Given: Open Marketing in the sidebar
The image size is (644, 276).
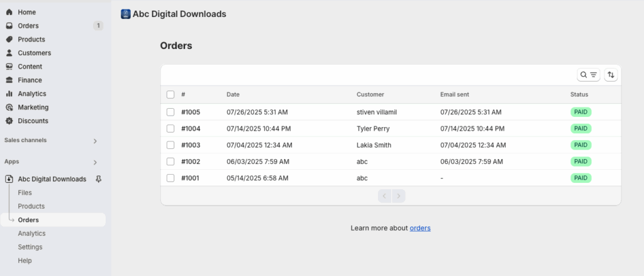Looking at the screenshot, I should click(33, 108).
